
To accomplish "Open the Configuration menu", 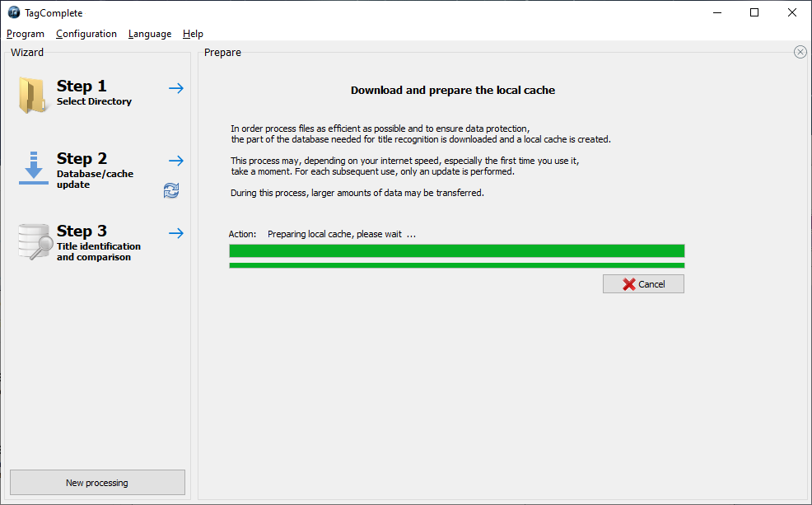I will pyautogui.click(x=86, y=34).
